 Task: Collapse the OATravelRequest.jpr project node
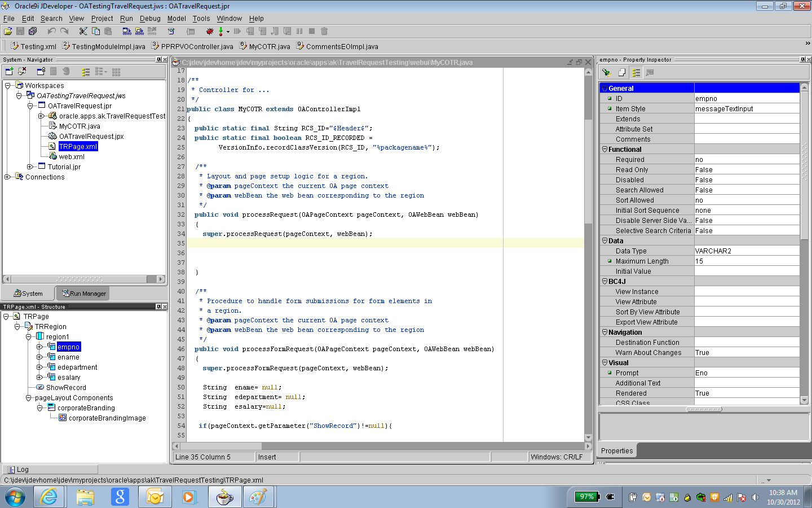point(30,106)
